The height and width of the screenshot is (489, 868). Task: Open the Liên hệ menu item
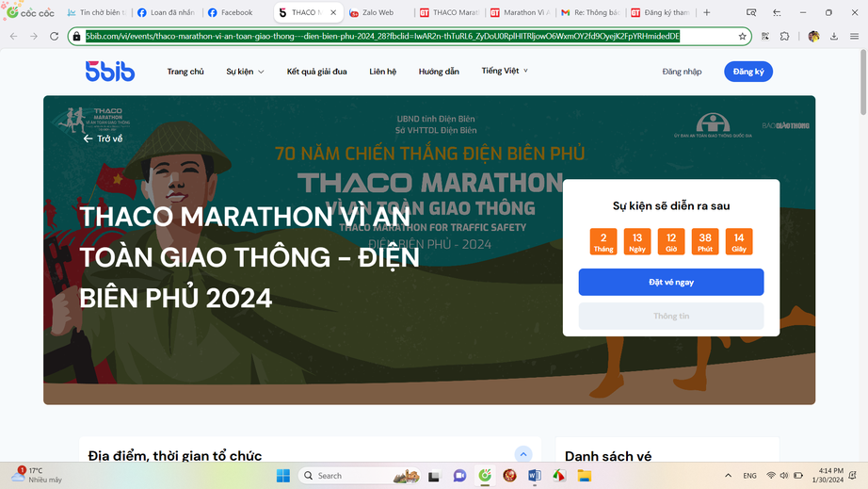coord(382,72)
